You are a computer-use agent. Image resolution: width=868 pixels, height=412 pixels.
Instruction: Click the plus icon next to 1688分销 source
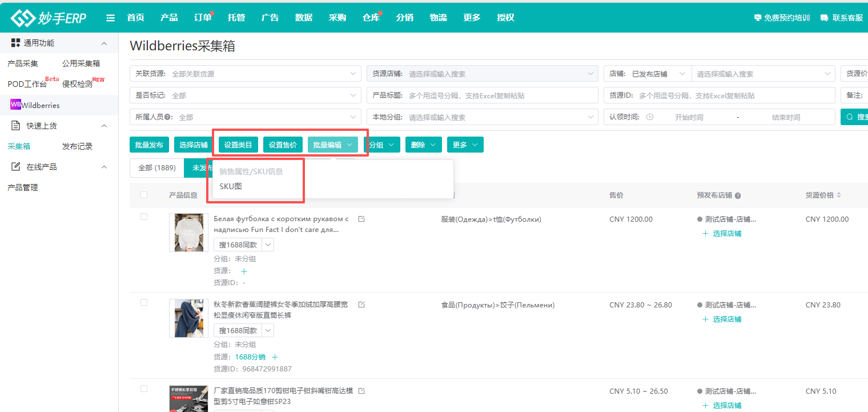click(x=275, y=357)
